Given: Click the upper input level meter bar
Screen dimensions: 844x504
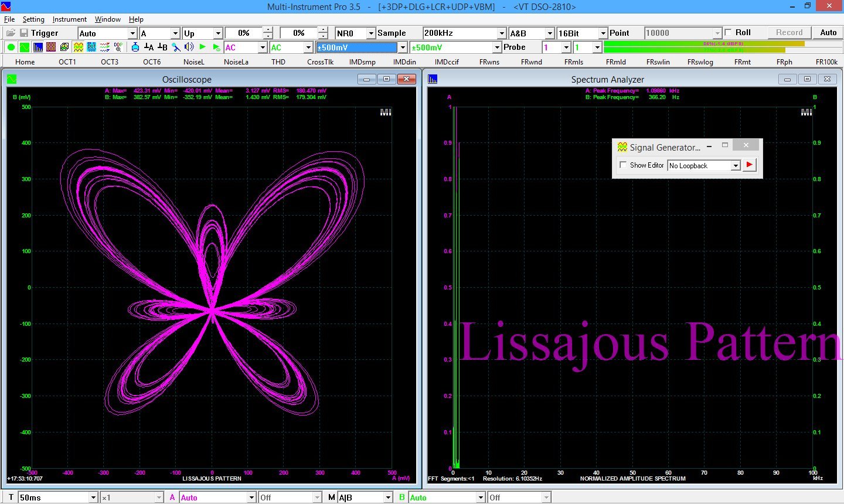Looking at the screenshot, I should (703, 44).
